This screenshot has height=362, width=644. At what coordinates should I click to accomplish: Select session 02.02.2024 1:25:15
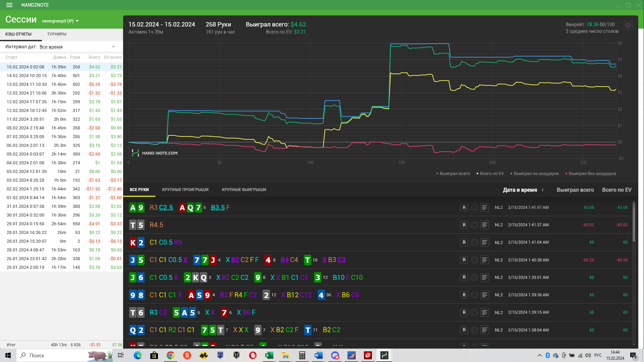61,189
